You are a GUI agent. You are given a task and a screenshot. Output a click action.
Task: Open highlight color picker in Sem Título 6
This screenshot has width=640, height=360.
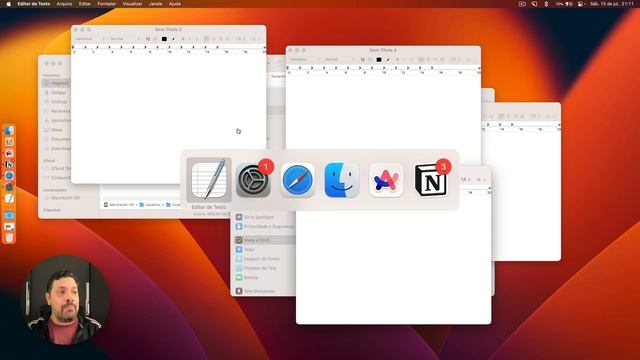coord(388,60)
